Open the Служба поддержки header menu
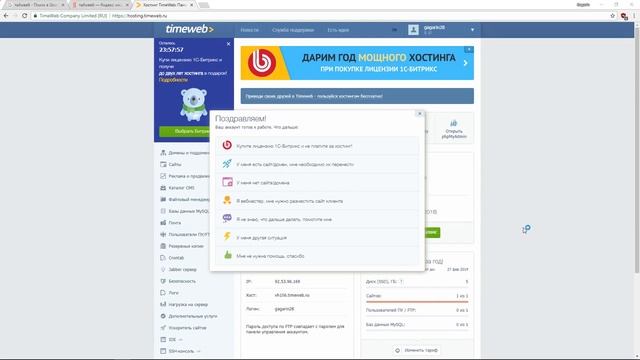 [293, 30]
